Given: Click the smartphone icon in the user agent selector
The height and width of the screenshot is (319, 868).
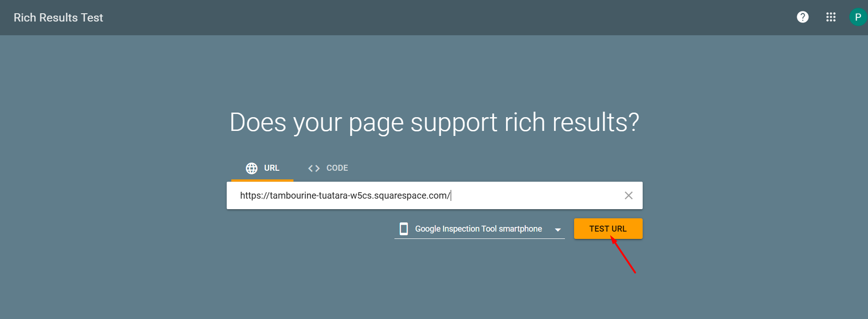Looking at the screenshot, I should coord(404,229).
